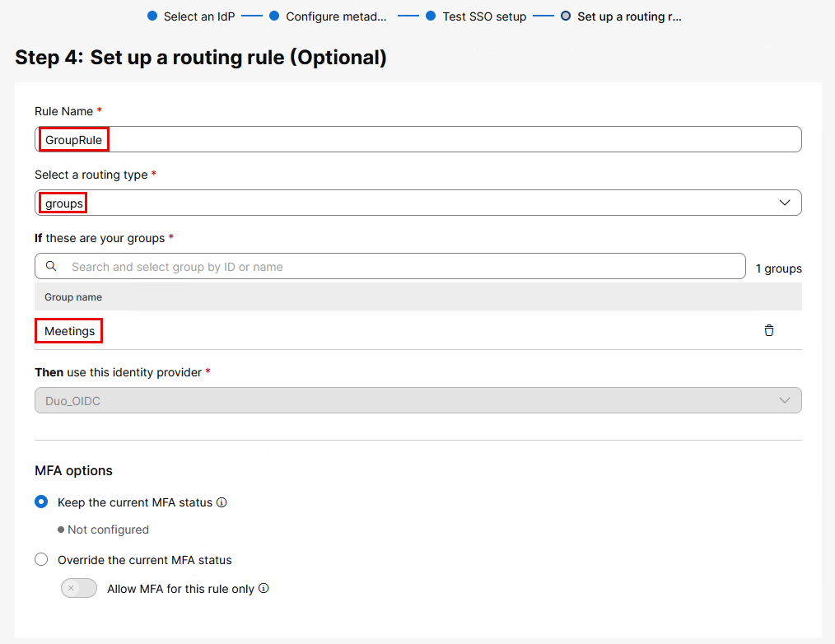Toggle Allow MFA for this rule only switch

[x=79, y=589]
